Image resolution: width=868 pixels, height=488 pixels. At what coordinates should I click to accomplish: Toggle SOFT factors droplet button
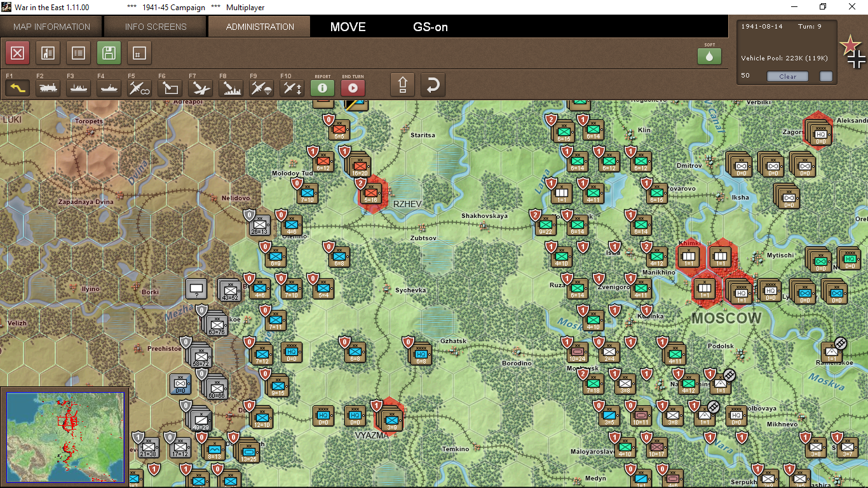click(709, 56)
